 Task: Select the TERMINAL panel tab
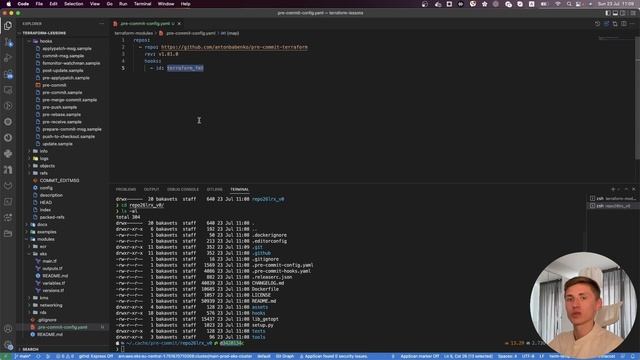(x=240, y=189)
